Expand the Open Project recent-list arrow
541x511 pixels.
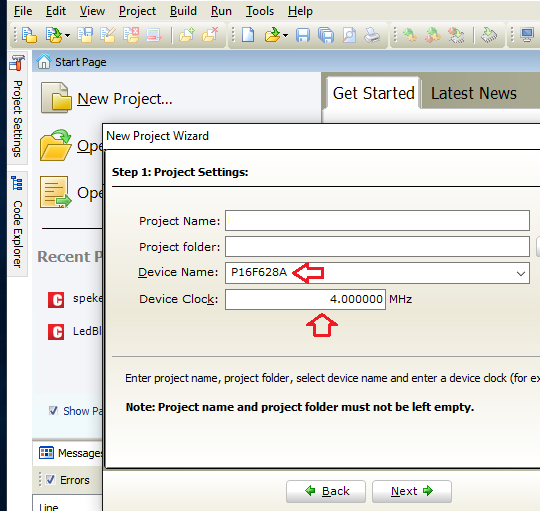point(68,35)
